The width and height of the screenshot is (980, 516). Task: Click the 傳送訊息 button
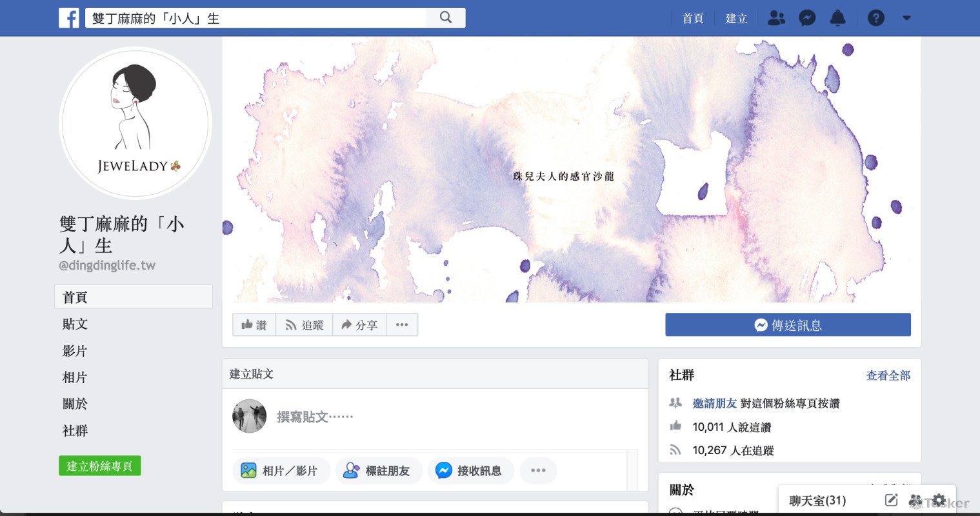pos(788,325)
